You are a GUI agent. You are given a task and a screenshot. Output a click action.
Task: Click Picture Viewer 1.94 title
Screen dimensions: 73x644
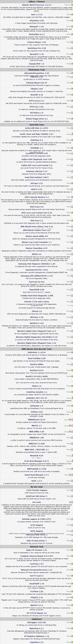coord(36,42)
